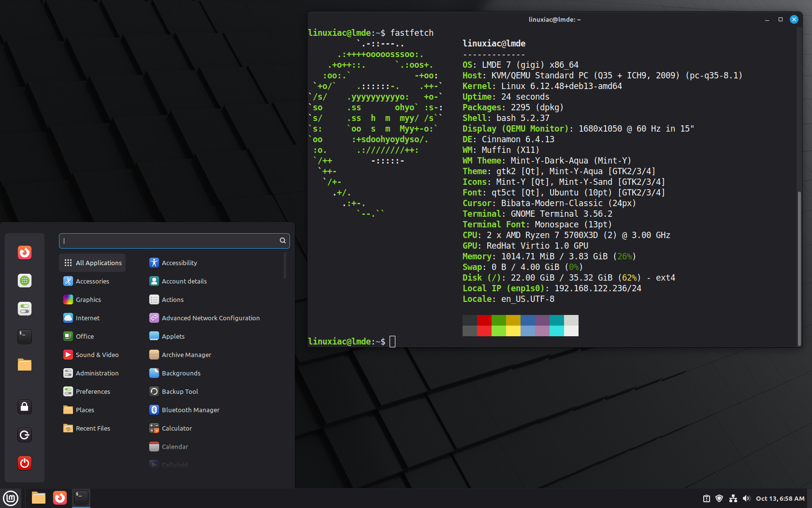Launch Terminal from menu favorites sidebar
The width and height of the screenshot is (812, 508).
tap(25, 336)
